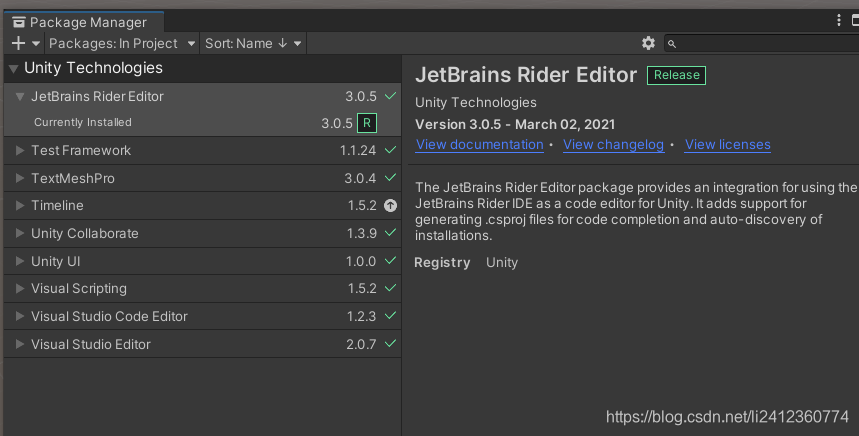Screen dimensions: 859x436
Task: Select the Package Manager tab
Action: (x=84, y=22)
